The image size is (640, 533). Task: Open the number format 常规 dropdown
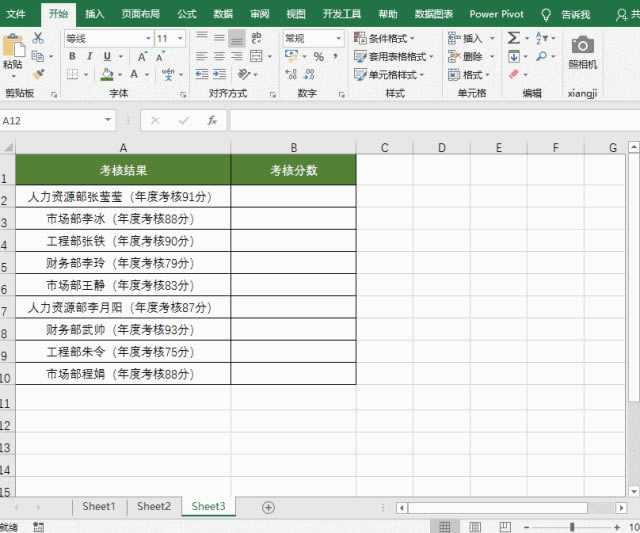(x=337, y=38)
